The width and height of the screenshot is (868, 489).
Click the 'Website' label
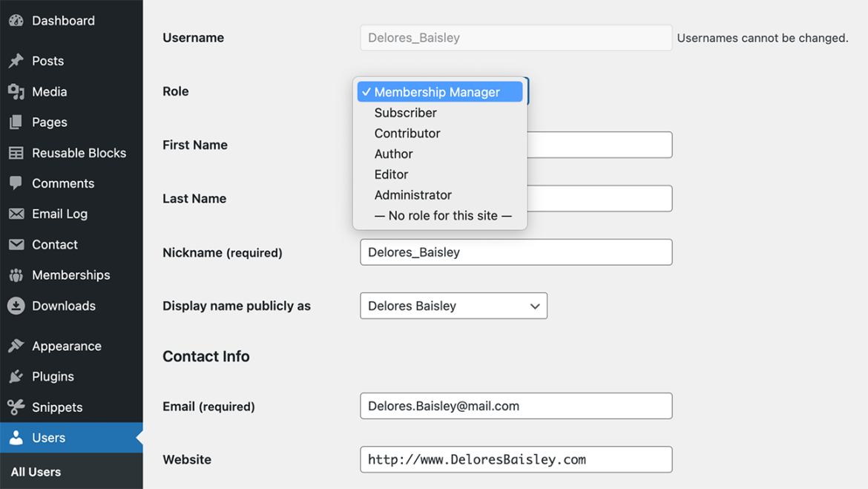pyautogui.click(x=187, y=459)
